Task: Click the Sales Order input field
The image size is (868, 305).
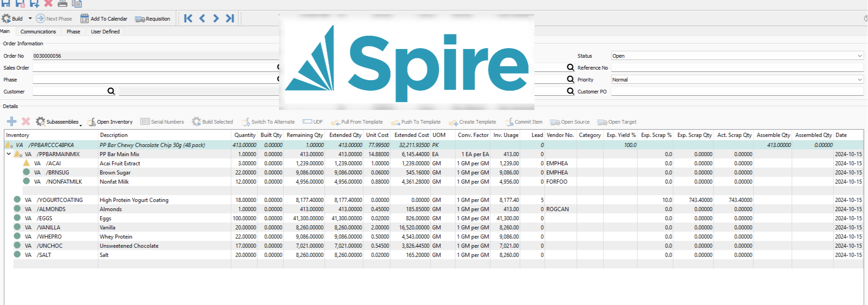Action: point(155,68)
